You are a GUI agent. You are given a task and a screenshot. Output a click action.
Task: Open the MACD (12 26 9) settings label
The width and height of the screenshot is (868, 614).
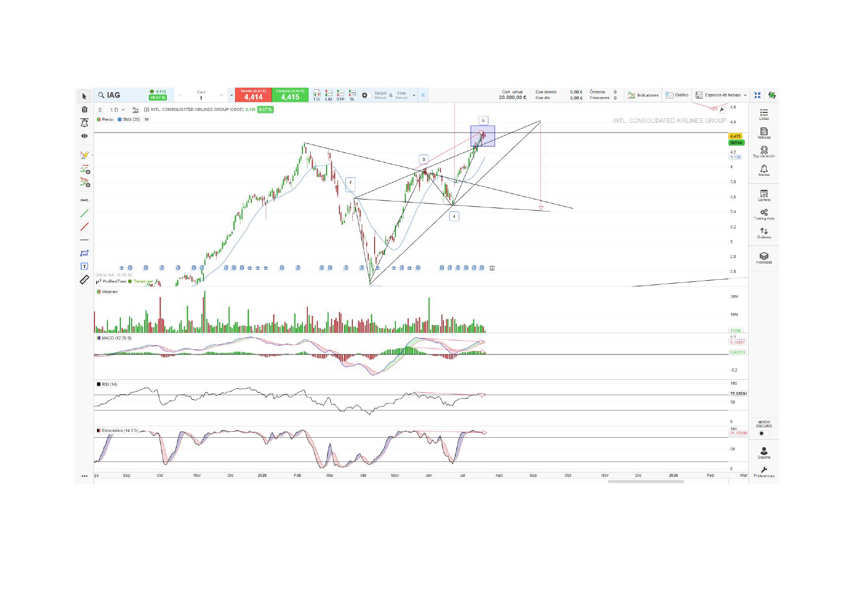(x=114, y=338)
